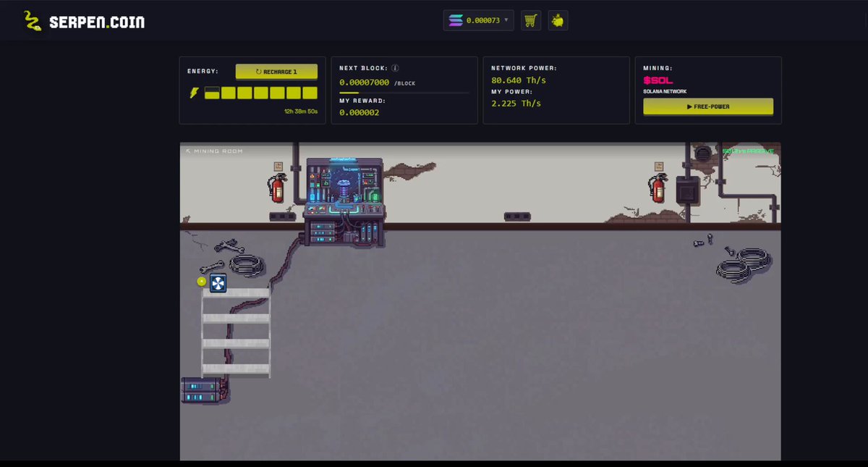Viewport: 868px width, 467px height.
Task: Click the Serpen.Coin snake logo
Action: [31, 22]
